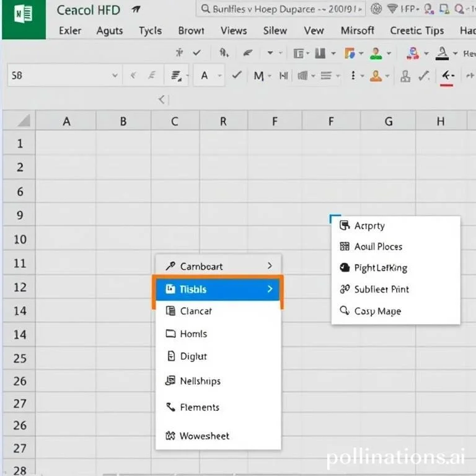
Task: Open the dropdown arrow next to letter A
Action: coord(219,76)
